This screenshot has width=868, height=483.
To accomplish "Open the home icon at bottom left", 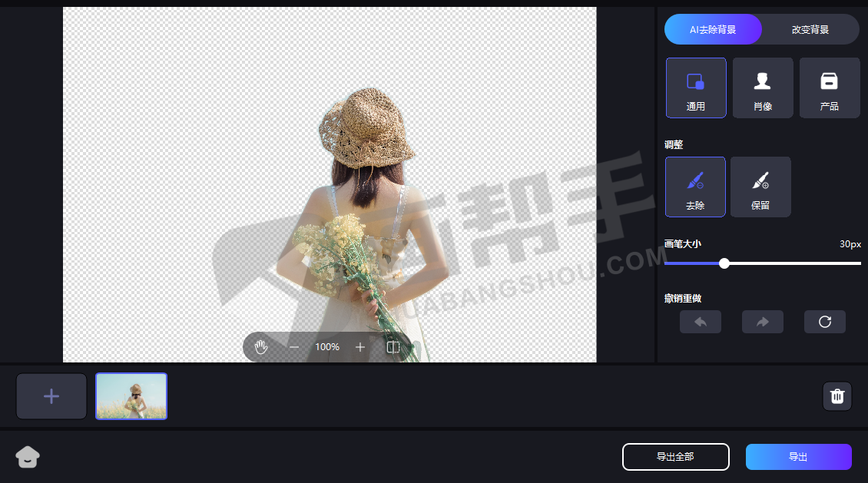I will pos(28,457).
